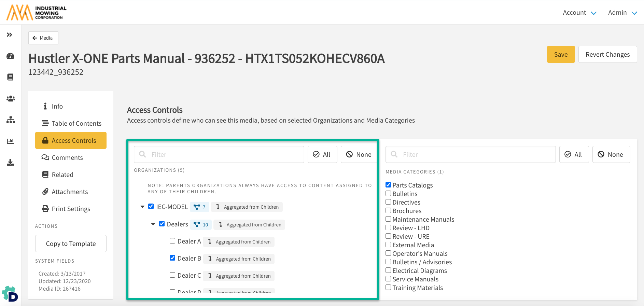
Task: Expand the left sidebar with double chevron
Action: (x=10, y=34)
